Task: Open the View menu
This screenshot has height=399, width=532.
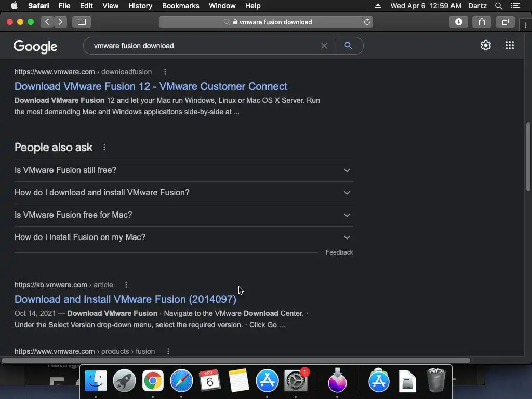Action: pos(110,6)
